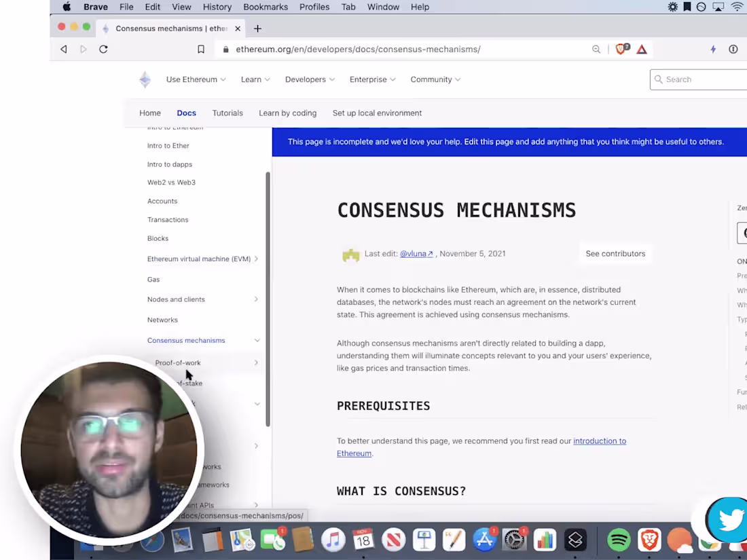Screen dimensions: 747x560
Task: Open the Bookmarks menu in the menu bar
Action: [x=266, y=7]
